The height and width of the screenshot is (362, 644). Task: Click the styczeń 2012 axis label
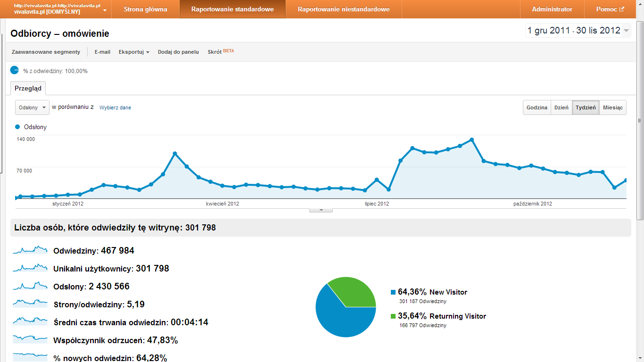[68, 204]
